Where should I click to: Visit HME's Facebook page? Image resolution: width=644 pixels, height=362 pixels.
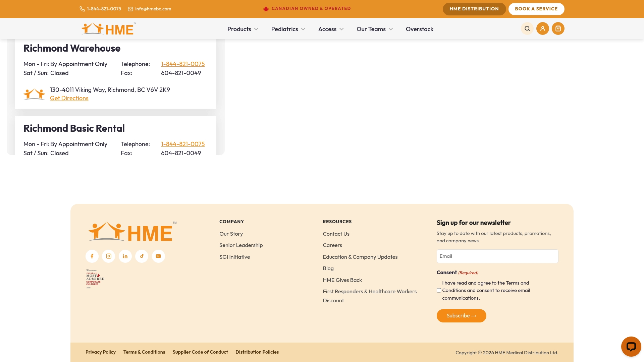click(x=92, y=256)
